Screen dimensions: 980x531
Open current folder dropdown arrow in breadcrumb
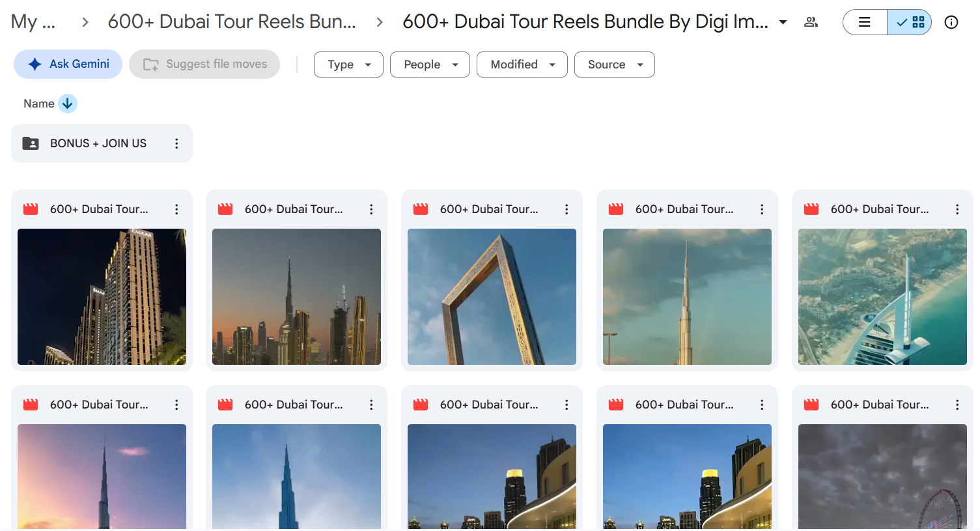783,22
